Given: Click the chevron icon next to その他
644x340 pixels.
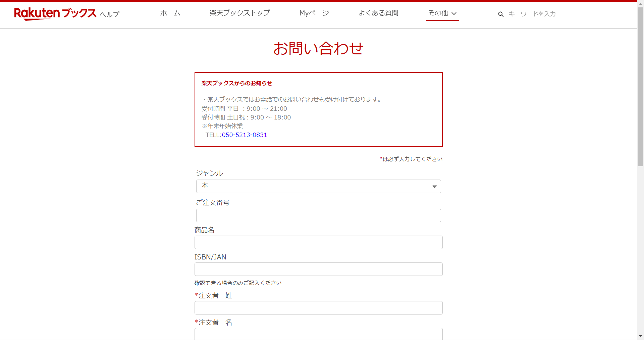Looking at the screenshot, I should [454, 14].
